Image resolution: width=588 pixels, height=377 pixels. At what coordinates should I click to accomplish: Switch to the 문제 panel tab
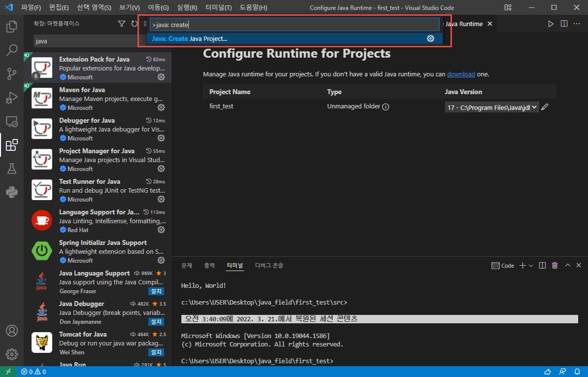[x=187, y=265]
